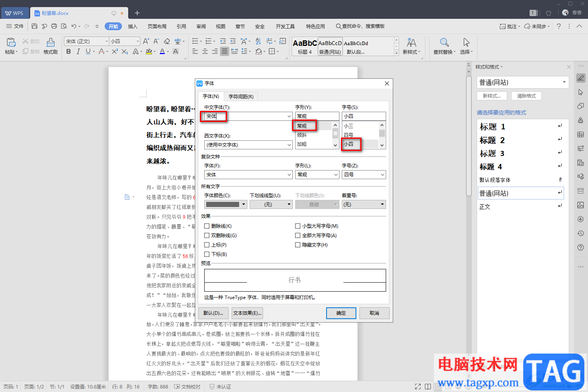Expand the 中文字体 font dropdown arrow

pos(289,116)
